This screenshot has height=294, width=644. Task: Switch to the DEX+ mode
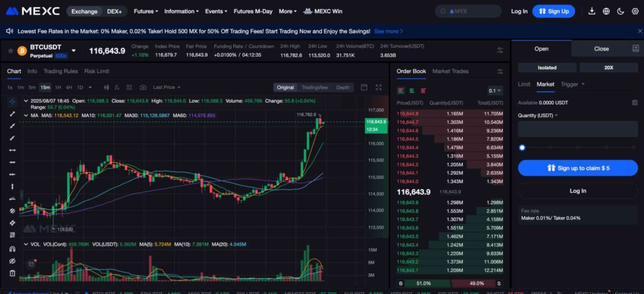pyautogui.click(x=114, y=11)
